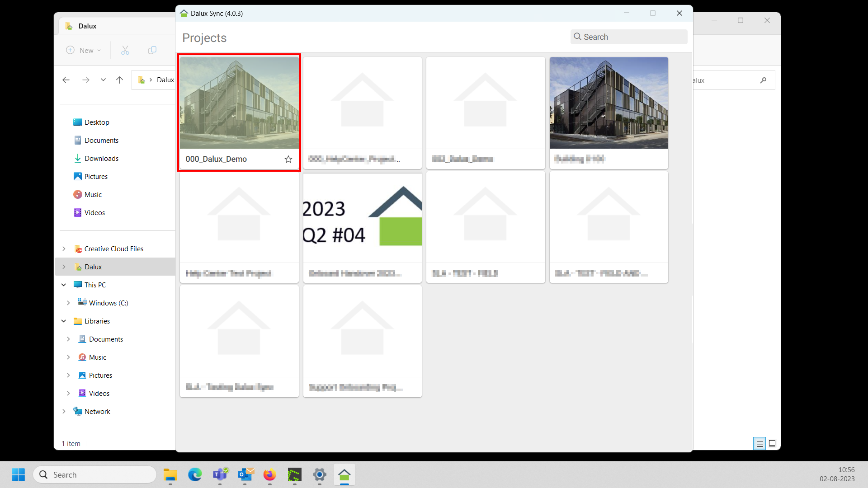Click the Dalux Sync taskbar icon
Viewport: 868px width, 488px height.
(x=344, y=475)
